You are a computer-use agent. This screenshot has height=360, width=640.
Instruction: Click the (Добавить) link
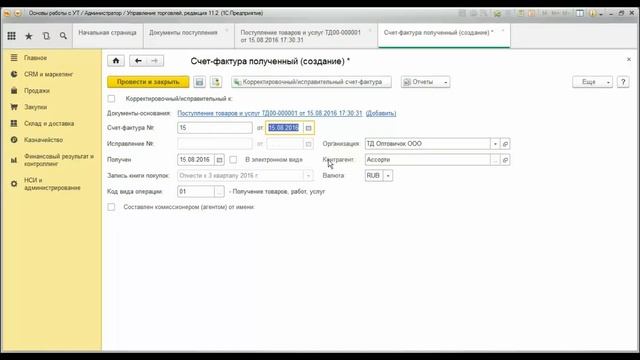(x=381, y=113)
